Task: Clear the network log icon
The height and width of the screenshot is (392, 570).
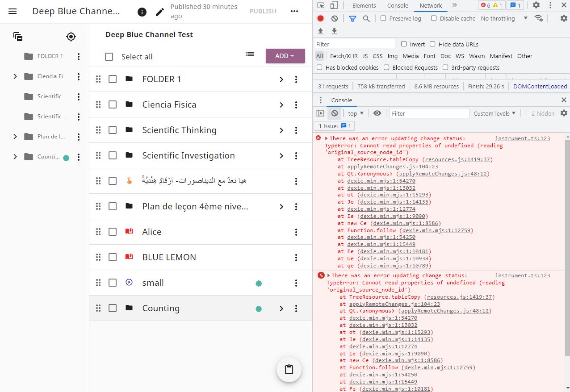Action: (x=335, y=18)
